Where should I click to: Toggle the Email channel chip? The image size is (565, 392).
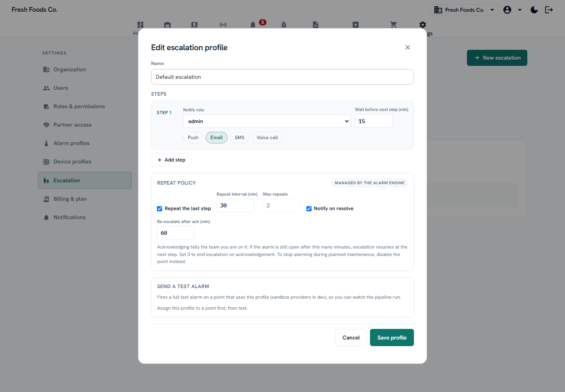(x=217, y=138)
